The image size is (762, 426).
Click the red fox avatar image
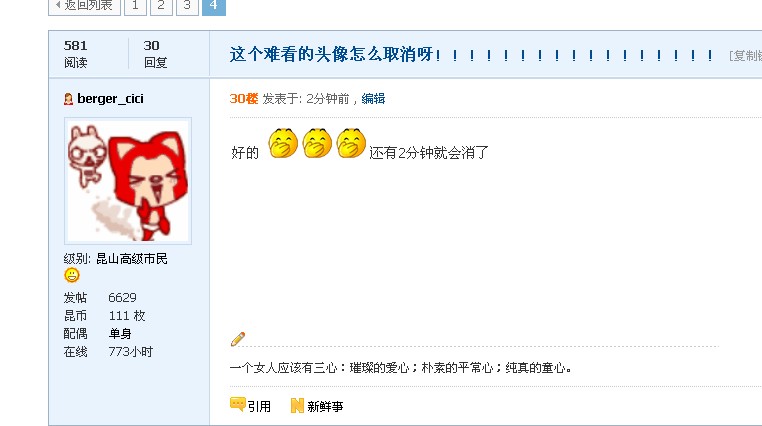[128, 181]
